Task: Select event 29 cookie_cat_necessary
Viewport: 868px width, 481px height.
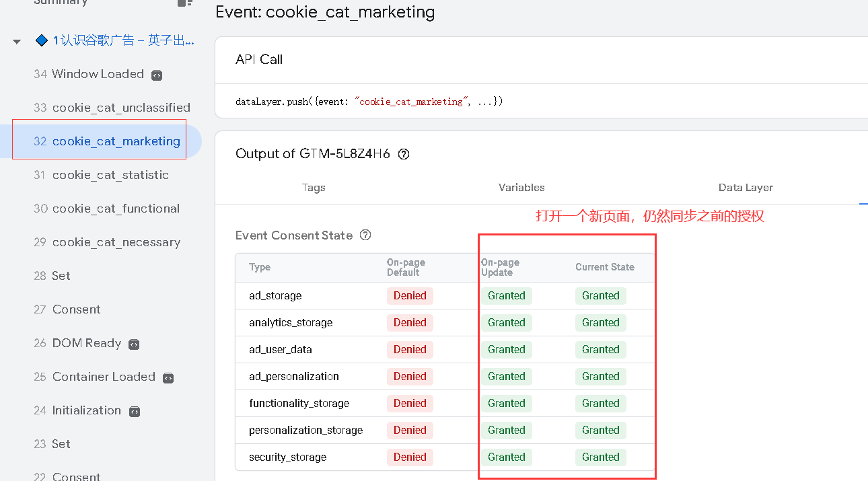Action: click(107, 242)
